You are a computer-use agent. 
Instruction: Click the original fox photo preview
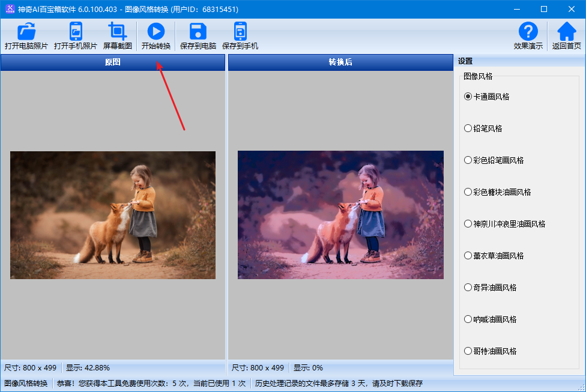click(113, 215)
